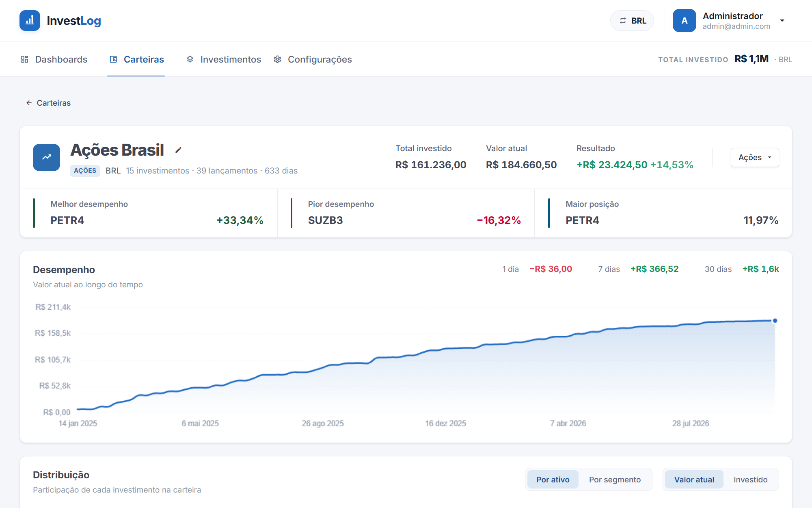Click the pencil icon to edit Ações Brasil
The image size is (812, 508).
(178, 150)
